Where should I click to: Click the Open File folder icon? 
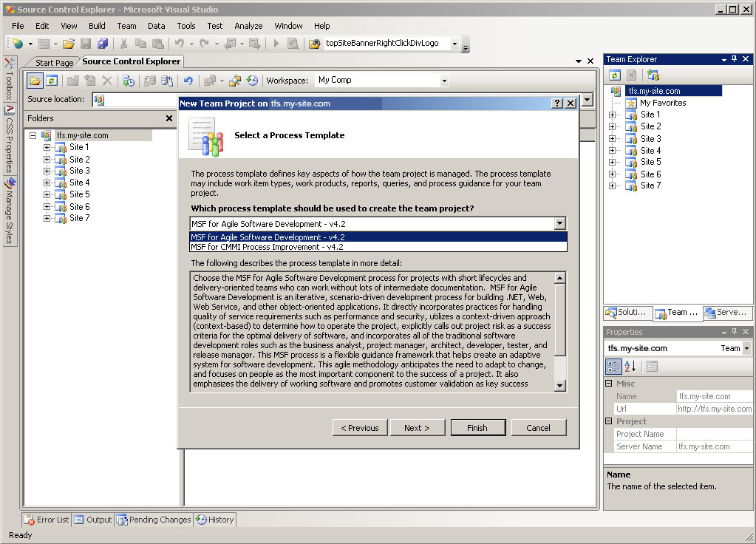click(x=69, y=44)
